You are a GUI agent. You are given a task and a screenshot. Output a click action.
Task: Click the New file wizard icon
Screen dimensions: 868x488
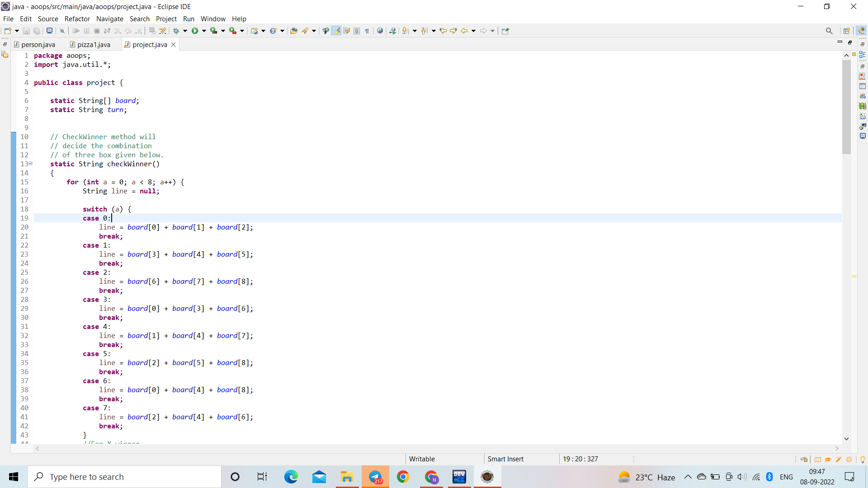(x=8, y=31)
